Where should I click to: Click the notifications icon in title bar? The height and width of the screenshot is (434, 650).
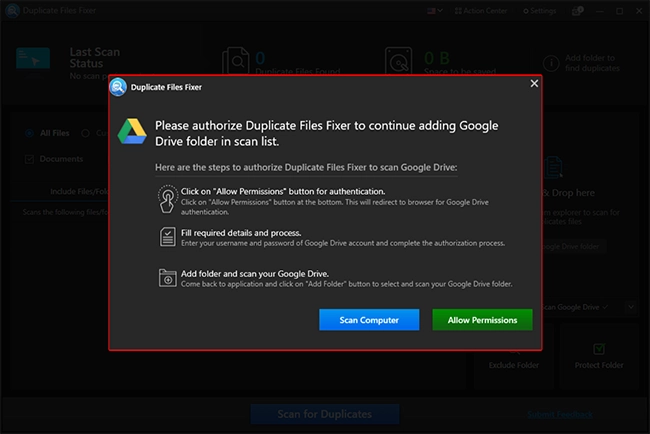(577, 11)
